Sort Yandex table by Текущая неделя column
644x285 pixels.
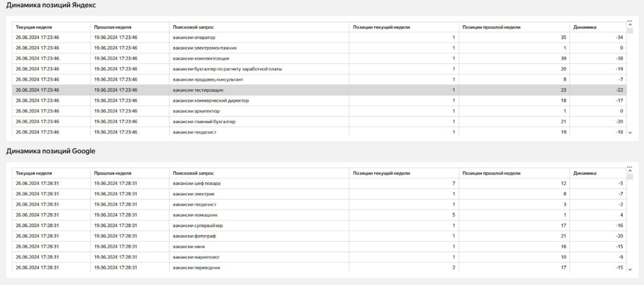point(34,27)
